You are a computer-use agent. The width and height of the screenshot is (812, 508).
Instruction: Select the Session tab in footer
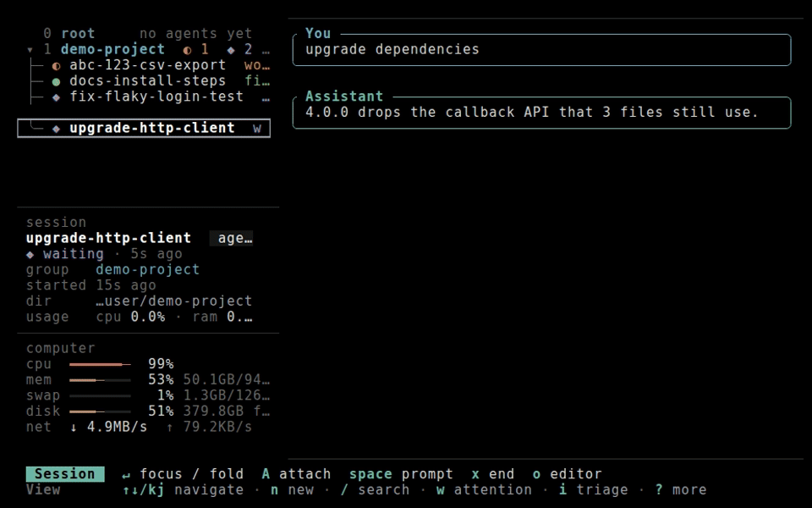[65, 474]
